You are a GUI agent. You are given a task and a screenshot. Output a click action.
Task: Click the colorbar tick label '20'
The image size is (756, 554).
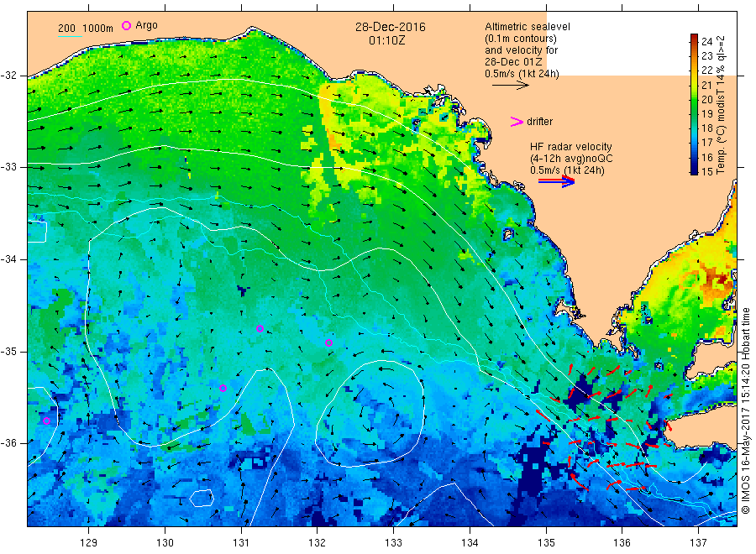pyautogui.click(x=706, y=99)
